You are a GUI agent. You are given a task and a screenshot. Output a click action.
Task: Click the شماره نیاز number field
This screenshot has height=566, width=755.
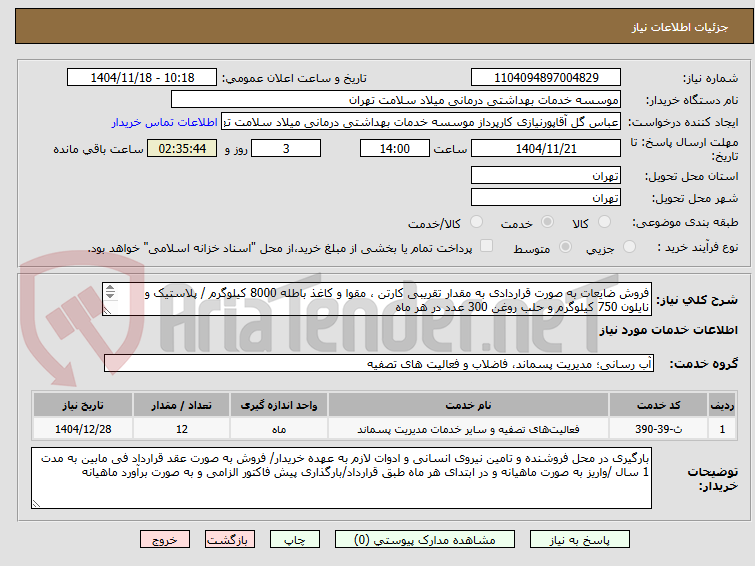click(x=546, y=78)
